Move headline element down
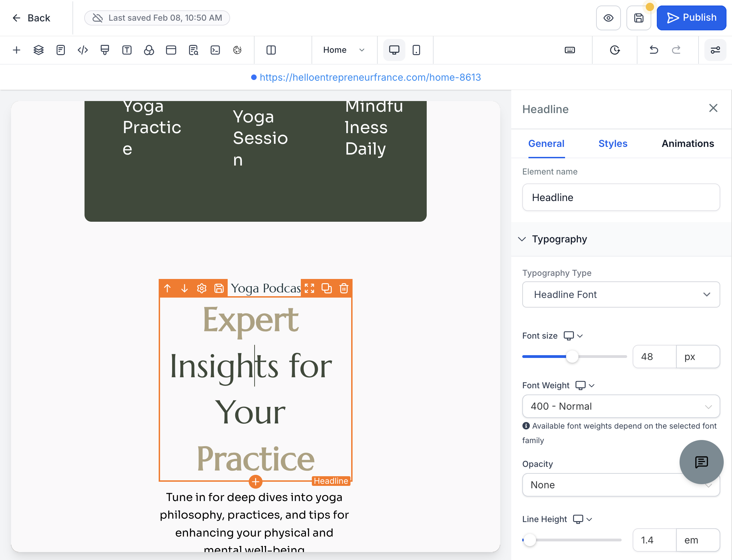 coord(185,288)
